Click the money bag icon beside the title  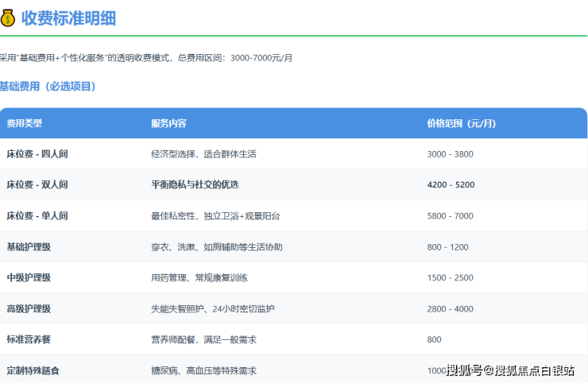[9, 17]
